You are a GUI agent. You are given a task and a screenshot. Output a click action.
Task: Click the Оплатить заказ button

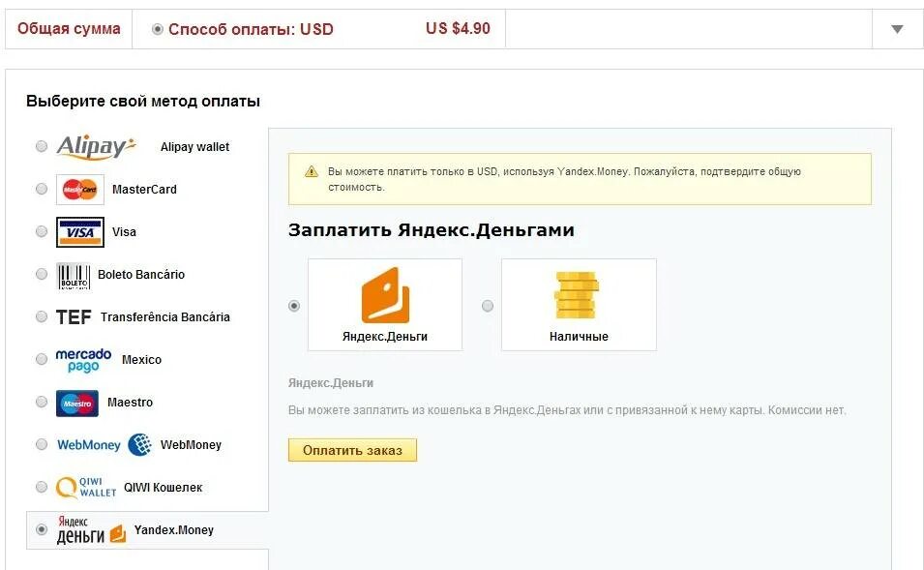pos(352,450)
